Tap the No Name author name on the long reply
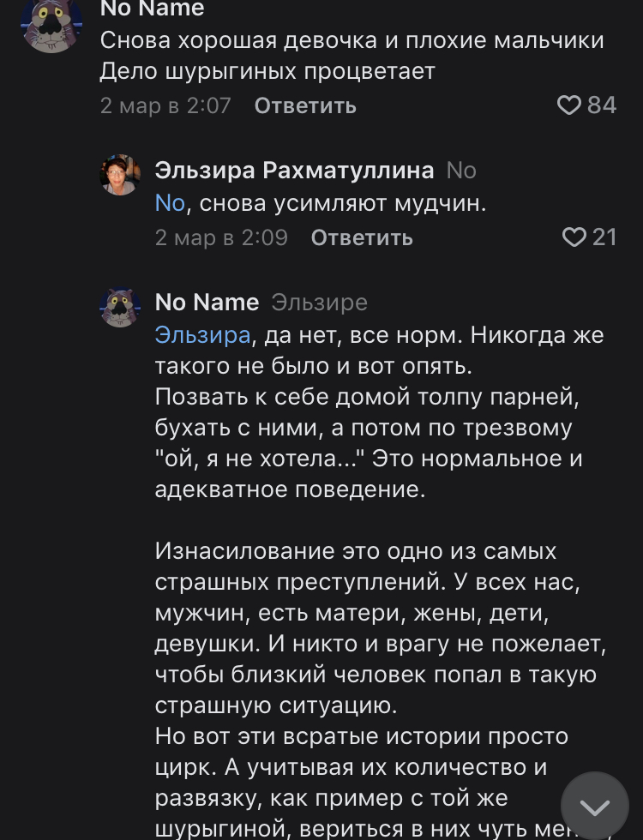The height and width of the screenshot is (840, 643). pyautogui.click(x=207, y=303)
